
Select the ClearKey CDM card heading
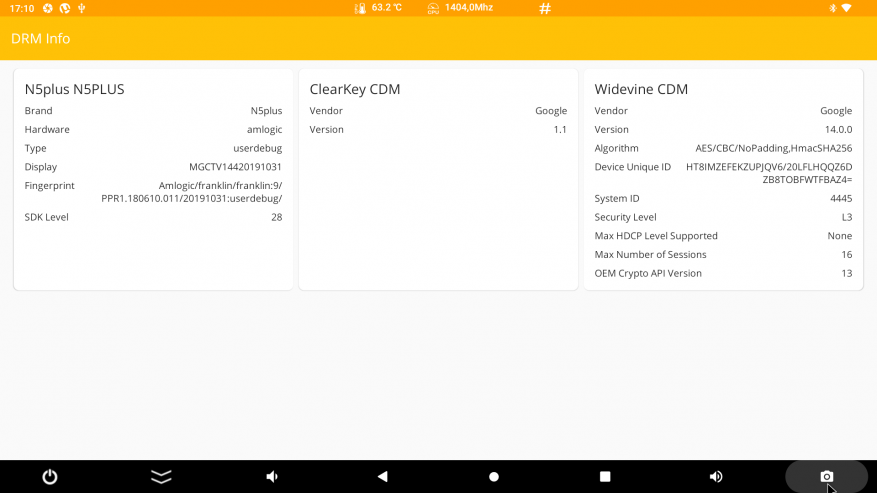tap(355, 89)
